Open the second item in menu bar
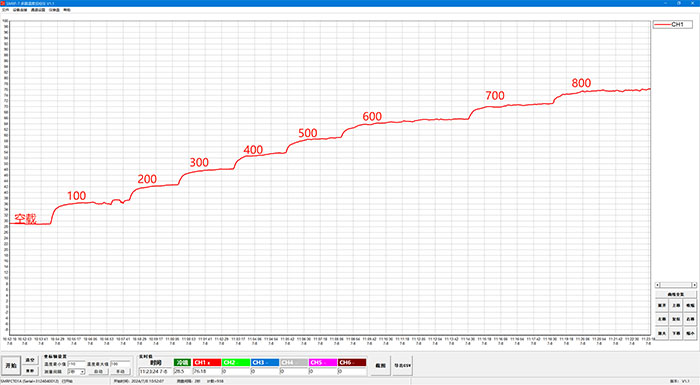700x385 pixels. click(x=20, y=10)
